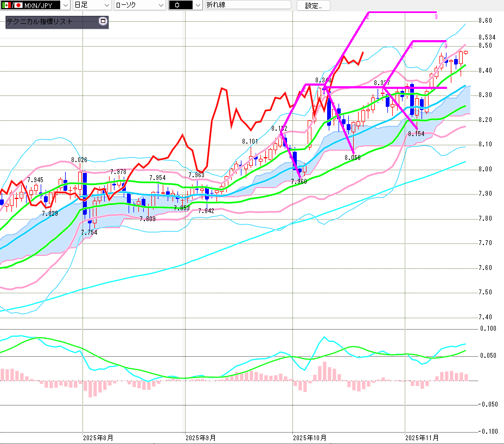Click the 2025年11月 date axis label
504x444 pixels.
[422, 437]
